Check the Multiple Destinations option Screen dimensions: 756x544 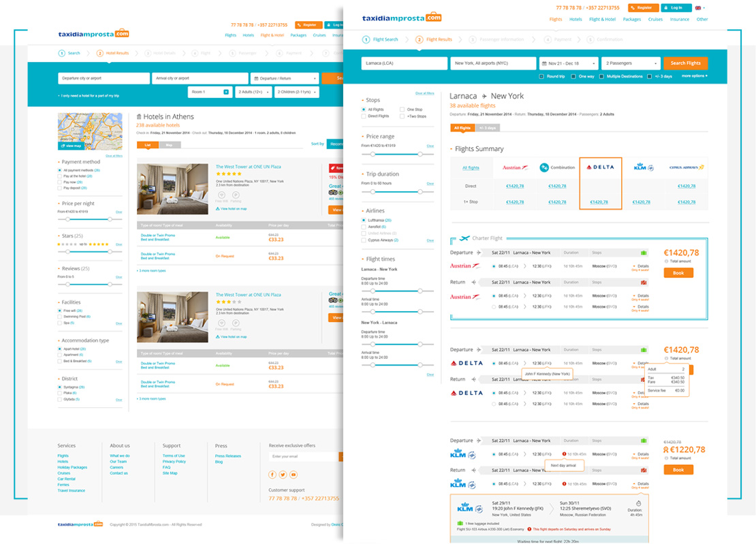pyautogui.click(x=601, y=76)
